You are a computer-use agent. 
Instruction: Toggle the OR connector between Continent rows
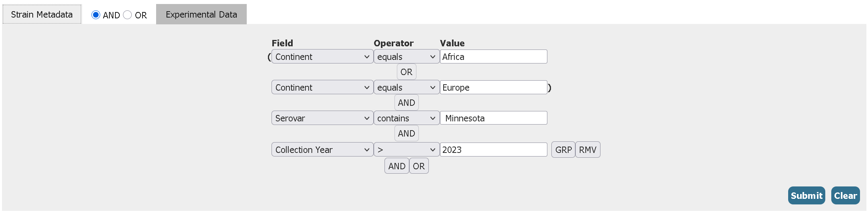[x=406, y=72]
